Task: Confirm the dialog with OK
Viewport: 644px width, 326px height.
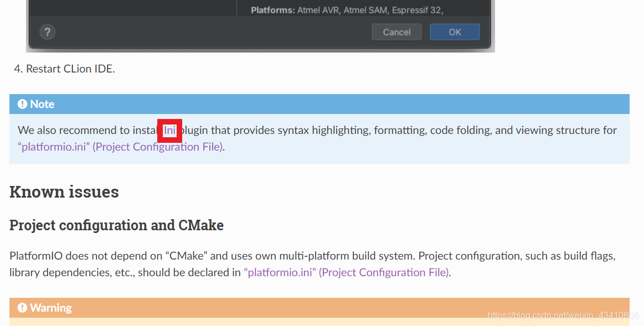Action: click(x=455, y=32)
